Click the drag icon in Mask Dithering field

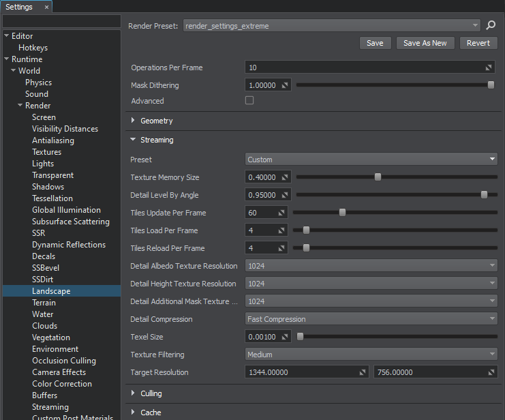coord(285,86)
